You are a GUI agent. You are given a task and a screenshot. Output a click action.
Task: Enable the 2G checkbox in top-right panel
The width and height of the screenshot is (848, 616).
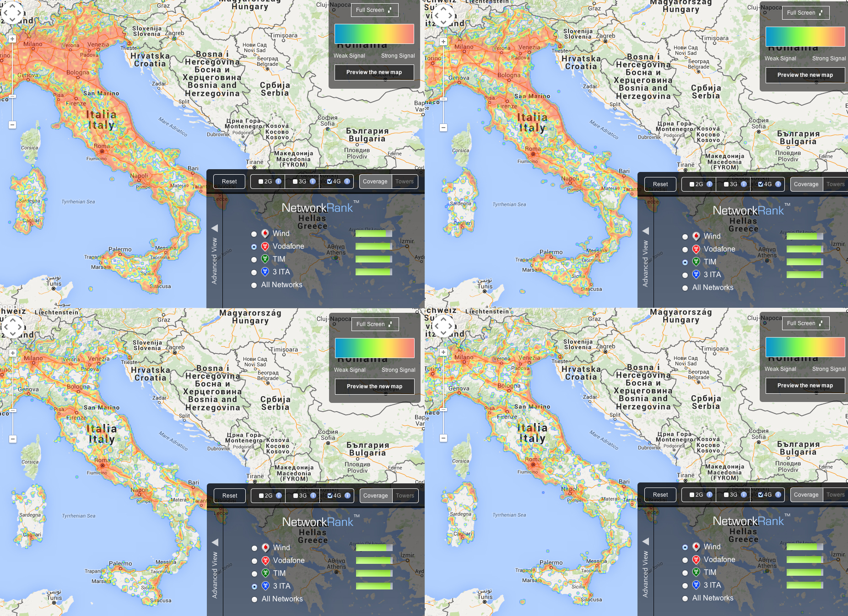(x=692, y=184)
